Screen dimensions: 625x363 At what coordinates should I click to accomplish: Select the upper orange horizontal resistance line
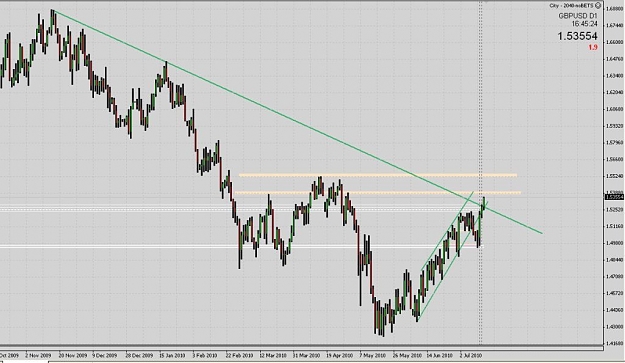(378, 175)
